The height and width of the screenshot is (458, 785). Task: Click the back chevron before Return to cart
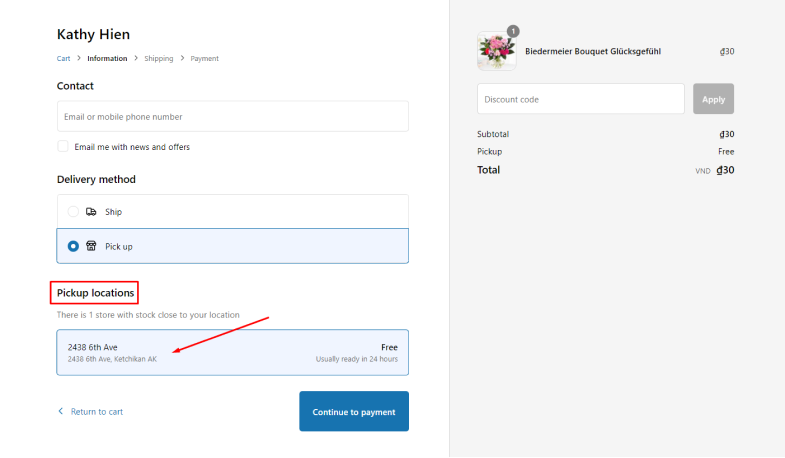click(61, 411)
